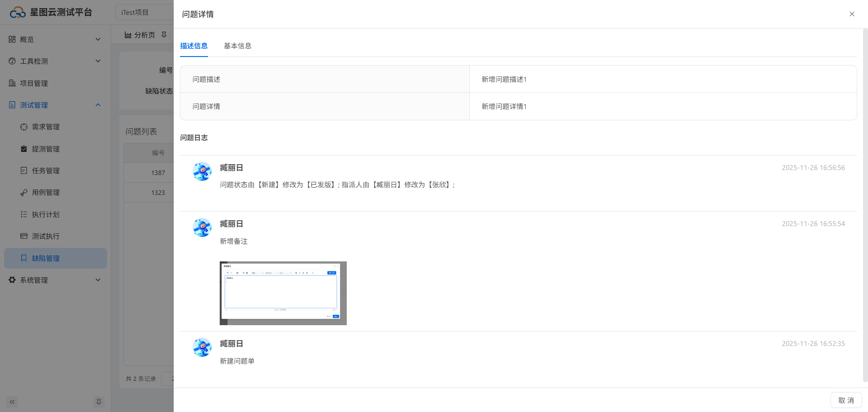Click the 星图云测试平台 cloud logo icon
The height and width of the screenshot is (412, 868).
(x=18, y=13)
